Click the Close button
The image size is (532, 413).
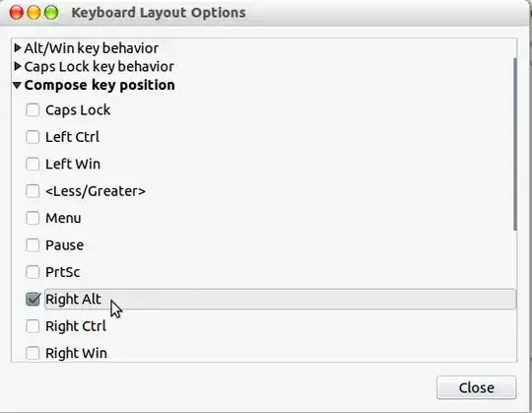click(x=477, y=387)
